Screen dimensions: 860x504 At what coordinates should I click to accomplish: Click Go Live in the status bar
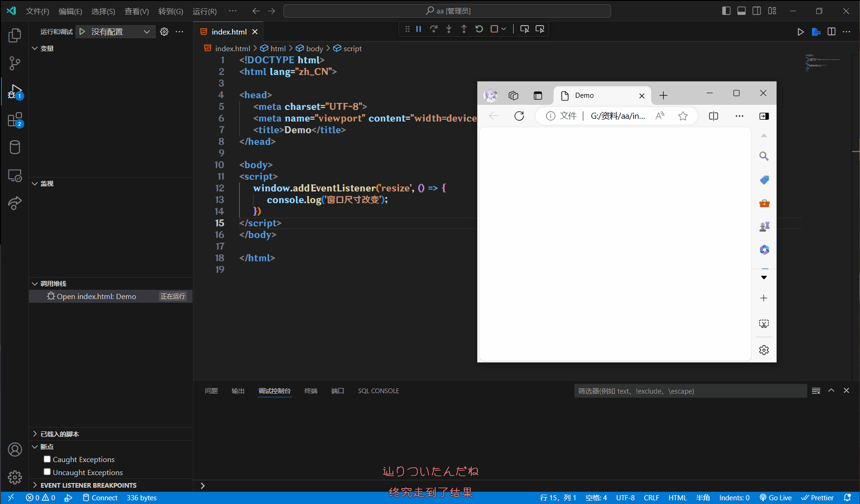[776, 497]
